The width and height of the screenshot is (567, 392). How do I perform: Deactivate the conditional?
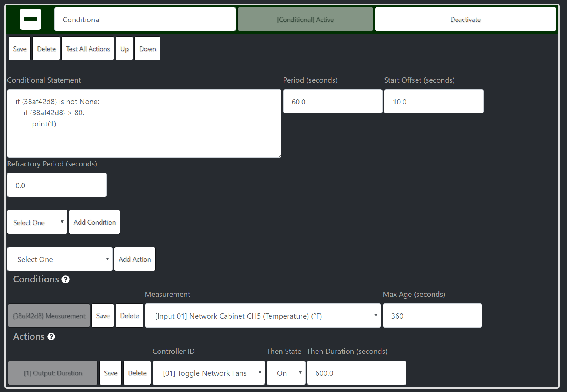tap(466, 19)
